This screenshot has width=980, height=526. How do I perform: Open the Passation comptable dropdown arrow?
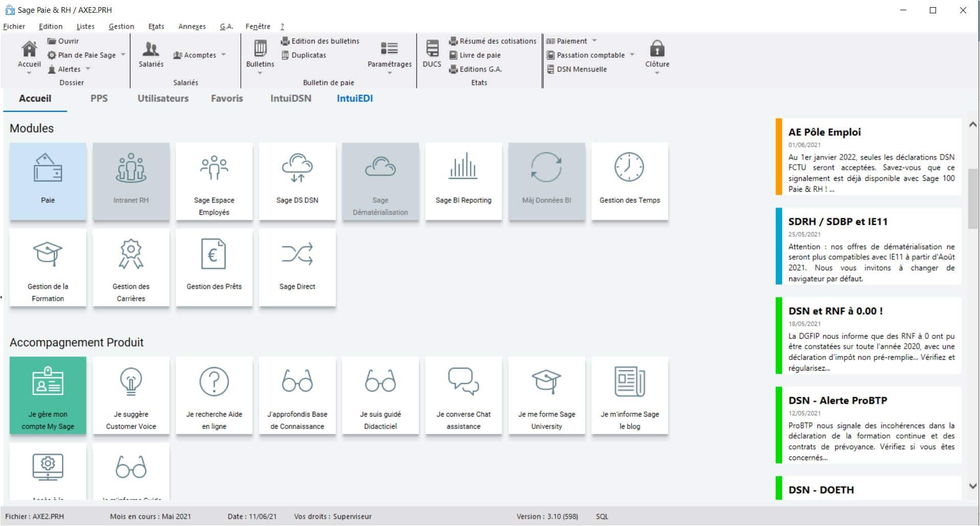click(632, 55)
